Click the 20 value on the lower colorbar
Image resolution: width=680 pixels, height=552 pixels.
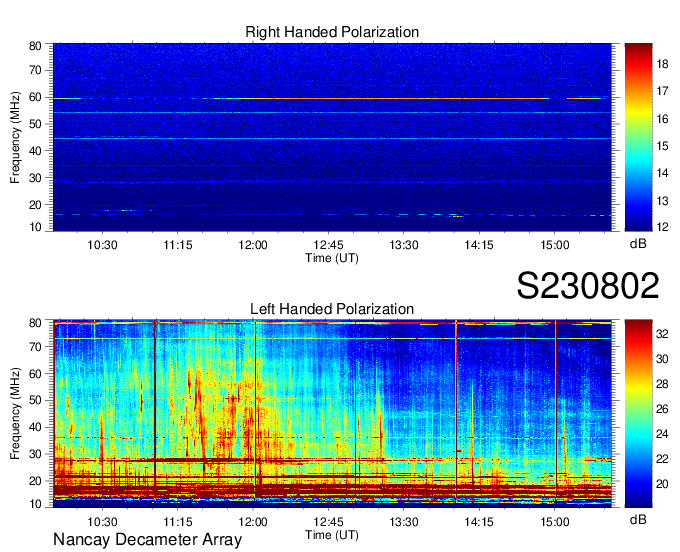tap(662, 484)
